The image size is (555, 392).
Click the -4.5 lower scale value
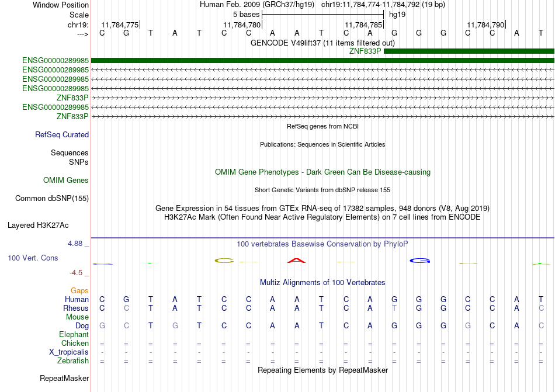[76, 272]
